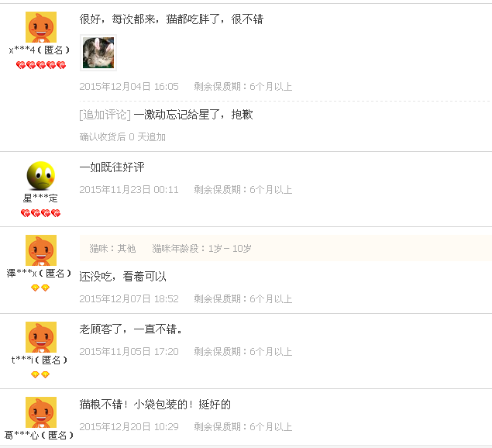492x448 pixels.
Task: Click the date 2015年12月20日 10:29
Action: 129,426
